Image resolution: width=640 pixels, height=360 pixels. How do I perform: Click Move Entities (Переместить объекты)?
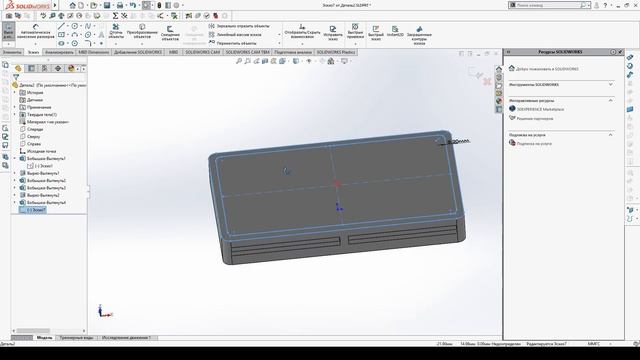pyautogui.click(x=233, y=43)
